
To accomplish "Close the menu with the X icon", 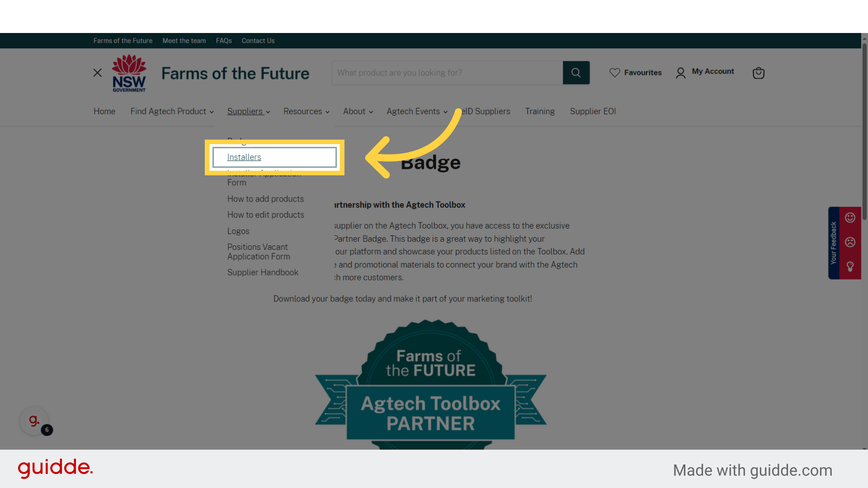I will (97, 73).
